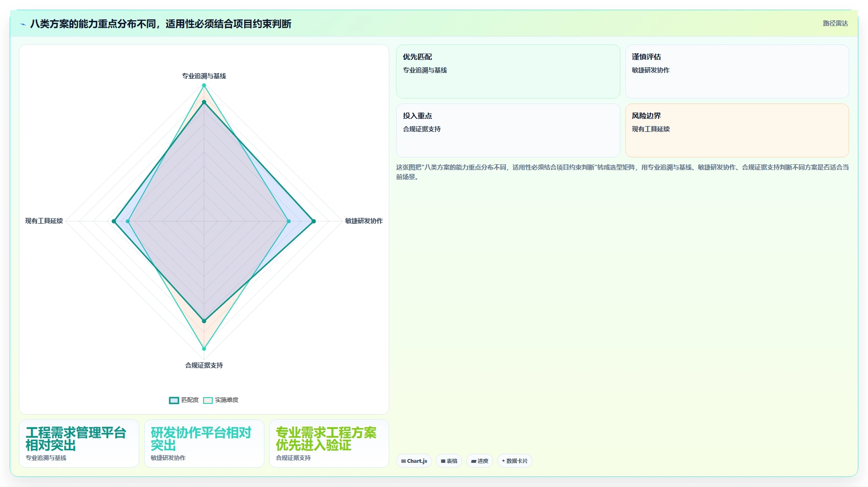Click the 合规证据支持 radar axis label
Image resolution: width=868 pixels, height=487 pixels.
point(204,365)
